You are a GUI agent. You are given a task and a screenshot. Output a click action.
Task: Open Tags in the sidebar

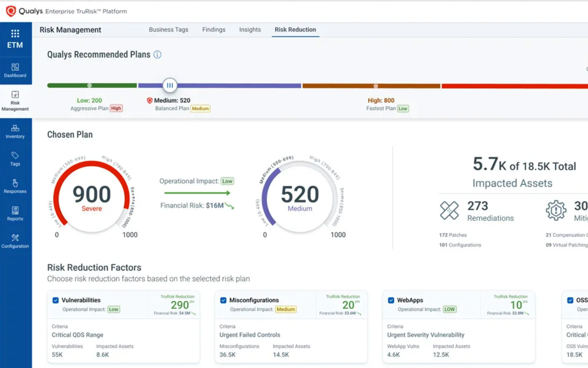tap(15, 159)
